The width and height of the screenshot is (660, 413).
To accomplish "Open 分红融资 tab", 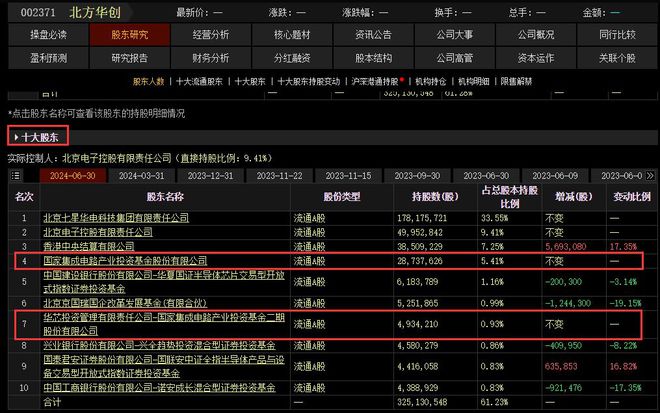I will (x=292, y=58).
